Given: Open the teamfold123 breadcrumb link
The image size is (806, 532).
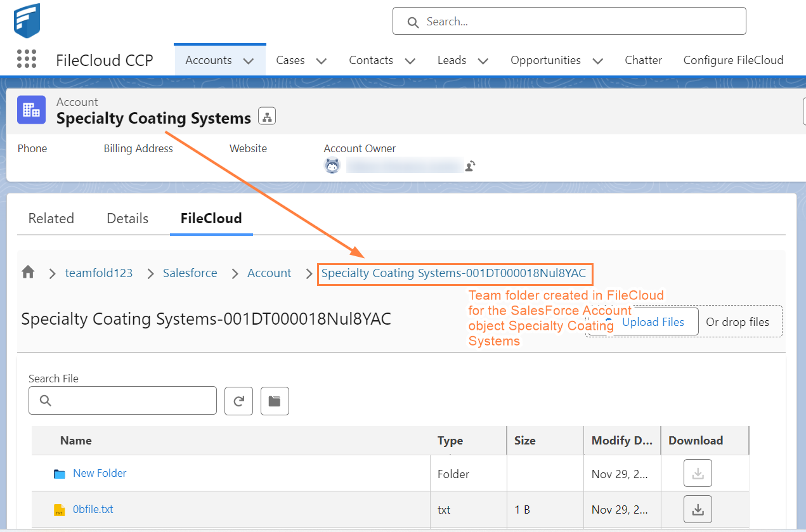Looking at the screenshot, I should click(x=98, y=273).
